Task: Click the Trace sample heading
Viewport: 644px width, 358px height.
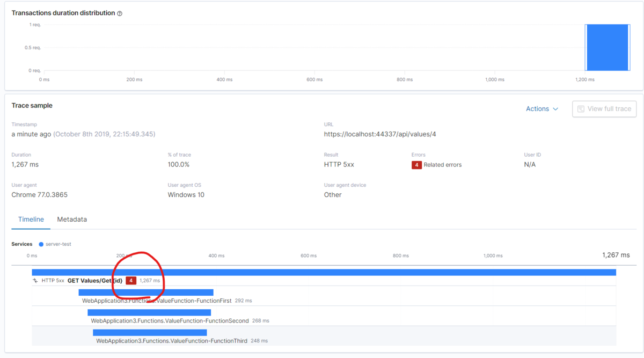Action: coord(32,106)
